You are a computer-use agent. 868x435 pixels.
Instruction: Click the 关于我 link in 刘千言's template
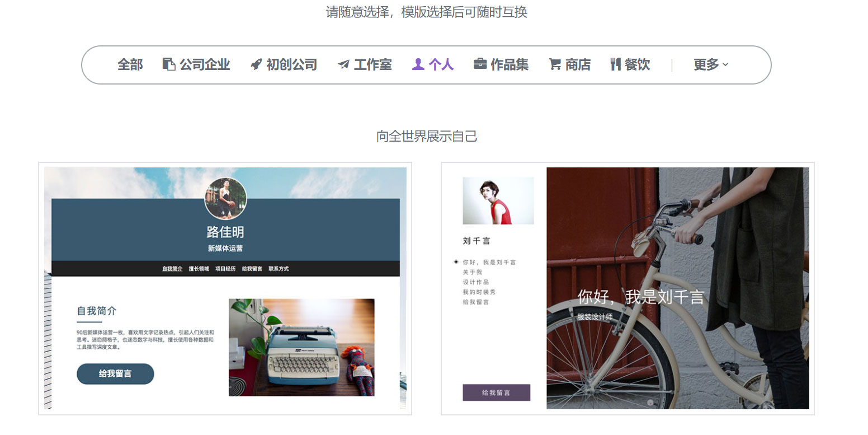point(472,272)
